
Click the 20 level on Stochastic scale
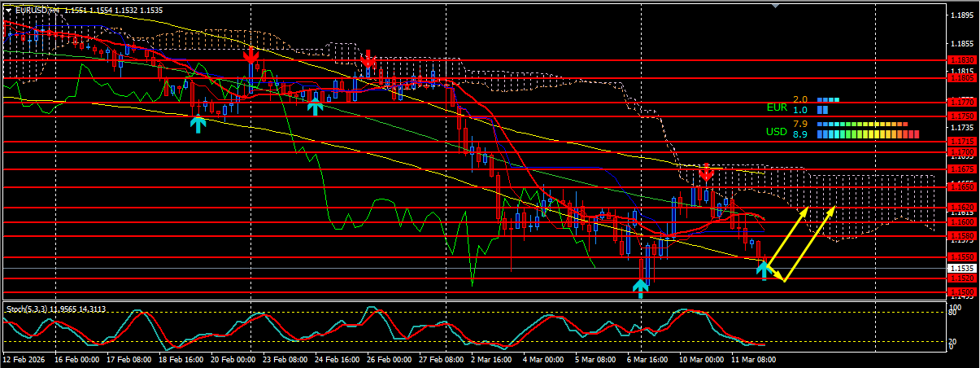953,342
